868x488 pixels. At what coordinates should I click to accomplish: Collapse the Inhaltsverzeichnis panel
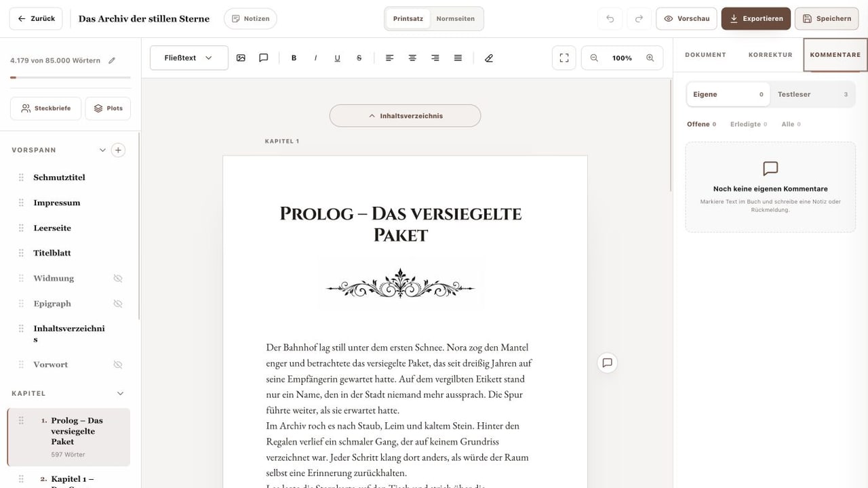(405, 116)
